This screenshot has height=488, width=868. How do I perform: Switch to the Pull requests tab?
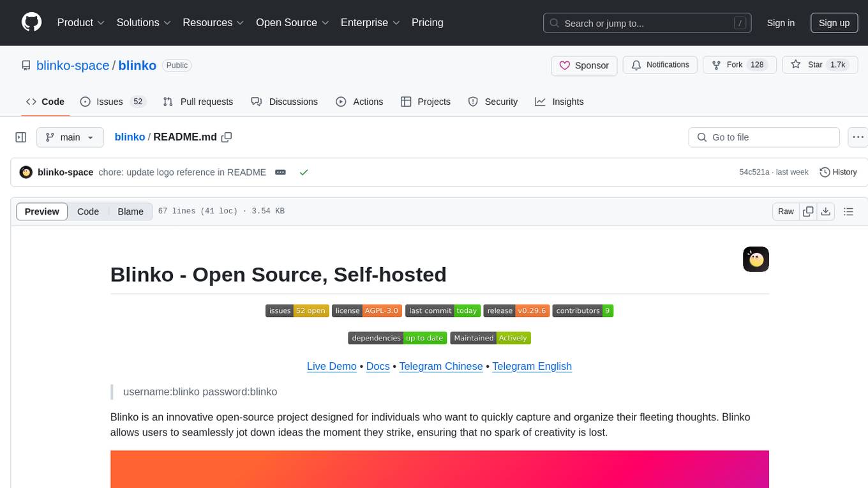198,102
